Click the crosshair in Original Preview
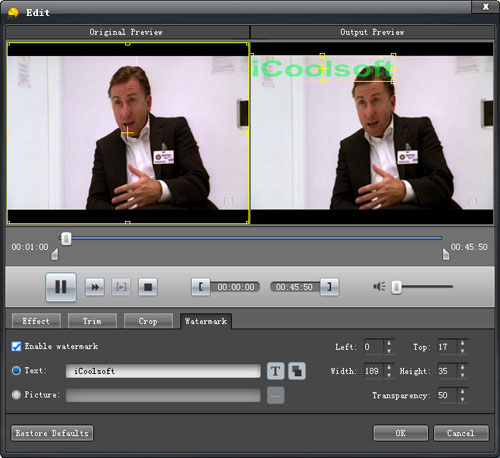The width and height of the screenshot is (500, 458). tap(127, 133)
